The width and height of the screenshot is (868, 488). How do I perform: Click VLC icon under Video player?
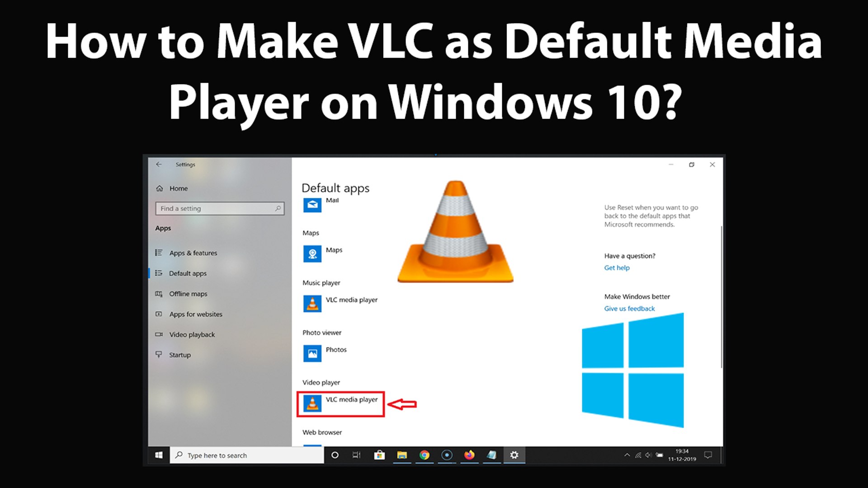pos(312,403)
